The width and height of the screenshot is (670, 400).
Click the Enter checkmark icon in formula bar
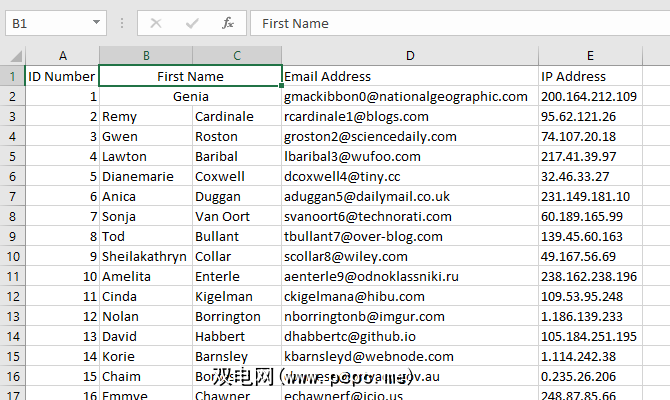(192, 23)
